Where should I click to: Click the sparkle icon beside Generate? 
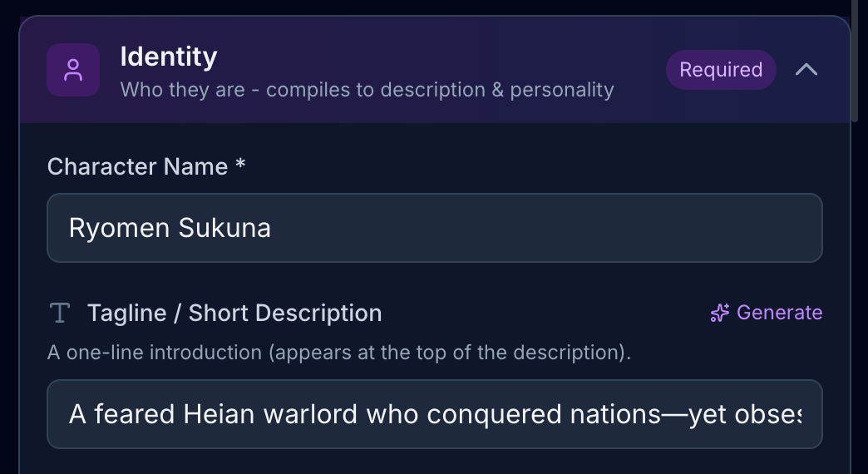pyautogui.click(x=719, y=313)
